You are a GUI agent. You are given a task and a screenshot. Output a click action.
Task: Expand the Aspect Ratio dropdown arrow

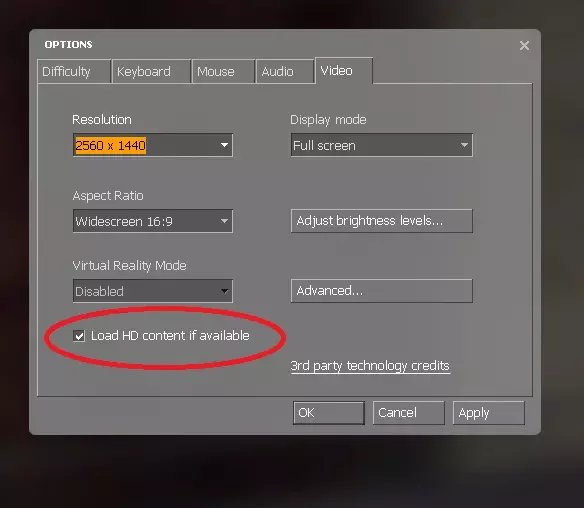click(224, 221)
